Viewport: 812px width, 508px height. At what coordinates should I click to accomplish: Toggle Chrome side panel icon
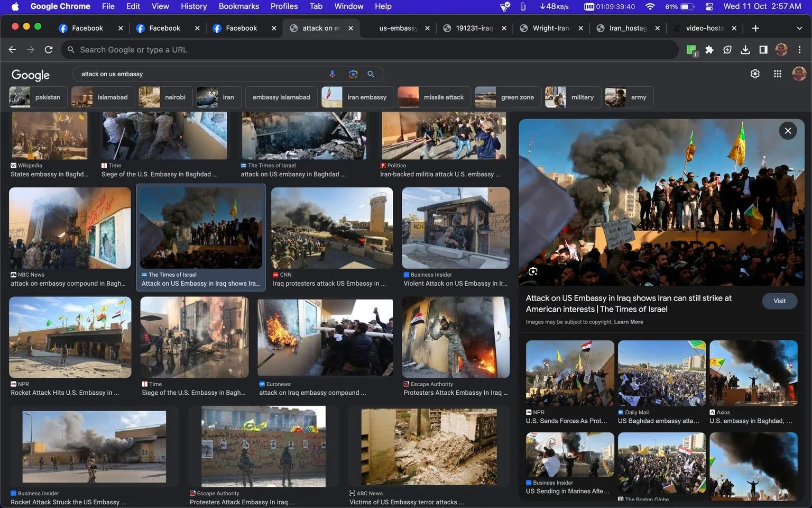[x=763, y=50]
